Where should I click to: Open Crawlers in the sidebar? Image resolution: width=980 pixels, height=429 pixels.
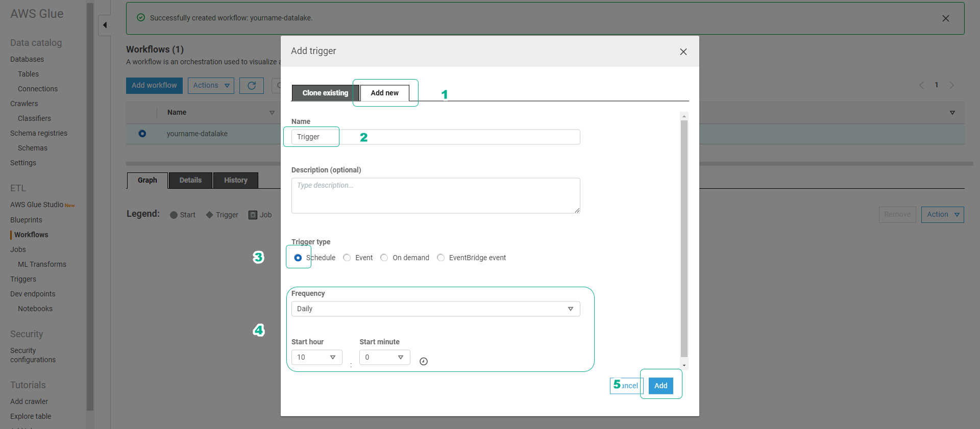click(x=24, y=104)
